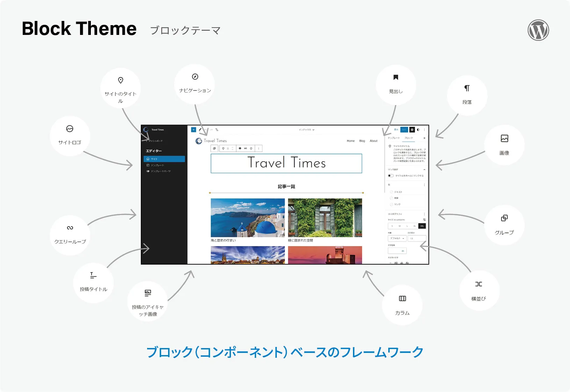Open the document list view icon
The width and height of the screenshot is (570, 392).
click(217, 130)
